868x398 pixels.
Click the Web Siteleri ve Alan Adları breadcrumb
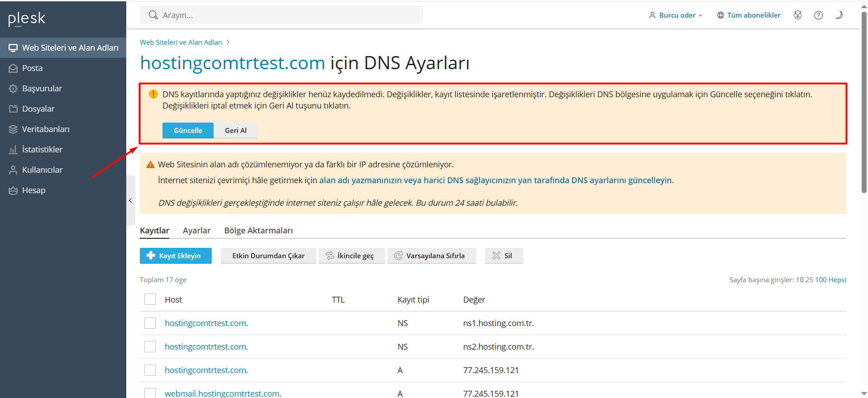click(x=181, y=42)
